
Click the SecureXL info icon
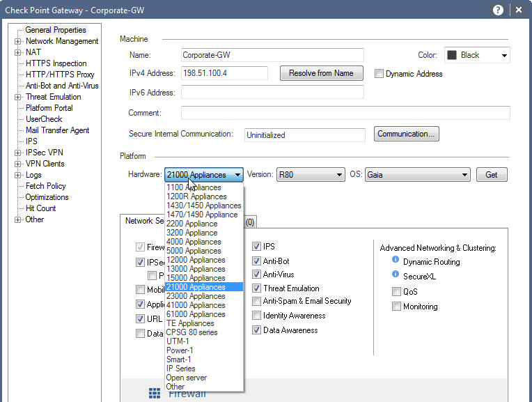pyautogui.click(x=396, y=274)
